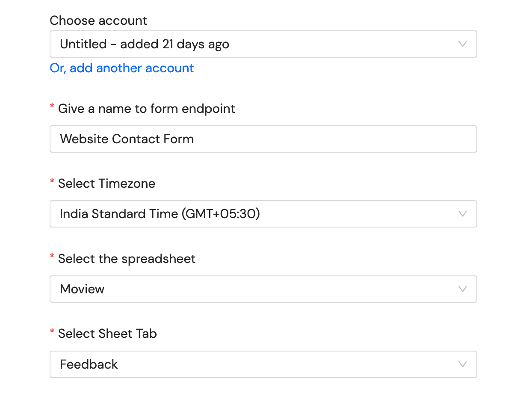532x396 pixels.
Task: Click 'India Standard Time (GMT+05:30)' value
Action: pos(160,214)
